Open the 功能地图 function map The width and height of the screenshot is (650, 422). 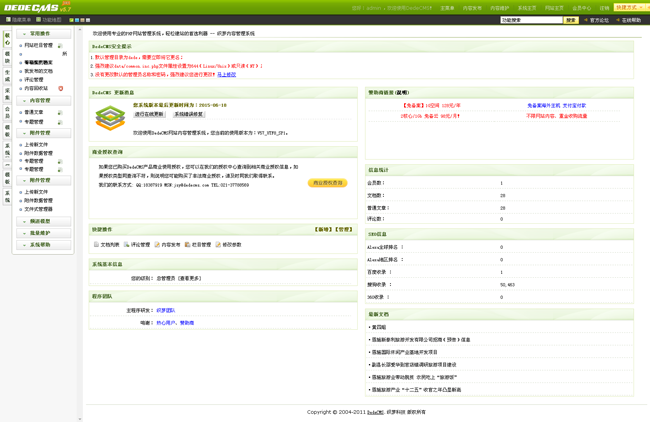point(51,19)
